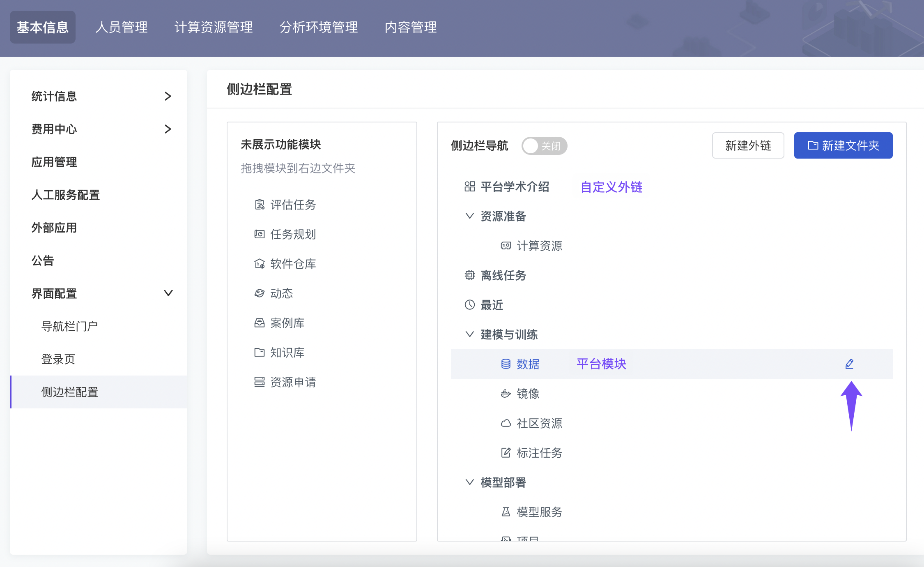This screenshot has height=567, width=924.
Task: Collapse the 建模与训练 folder
Action: [x=470, y=334]
